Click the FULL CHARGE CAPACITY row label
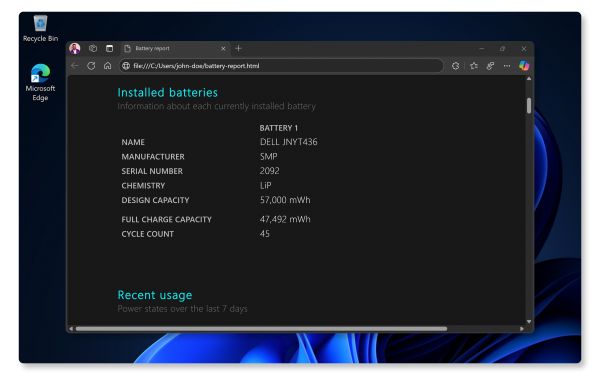Image resolution: width=600 pixels, height=375 pixels. [166, 220]
